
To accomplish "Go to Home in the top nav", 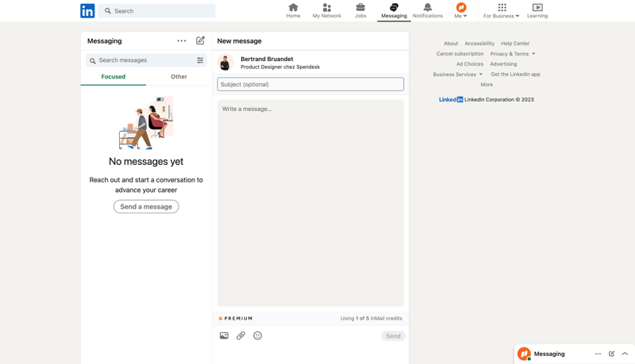I will coord(293,11).
